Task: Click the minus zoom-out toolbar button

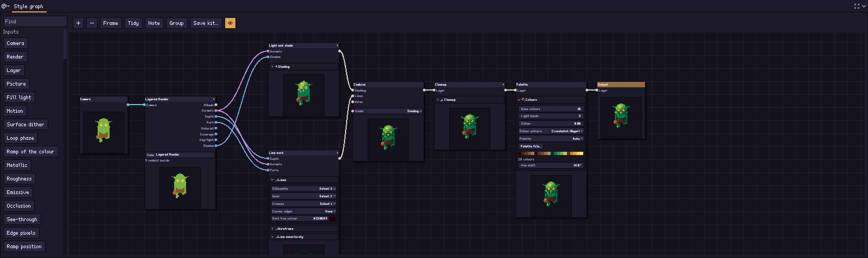Action: click(92, 23)
